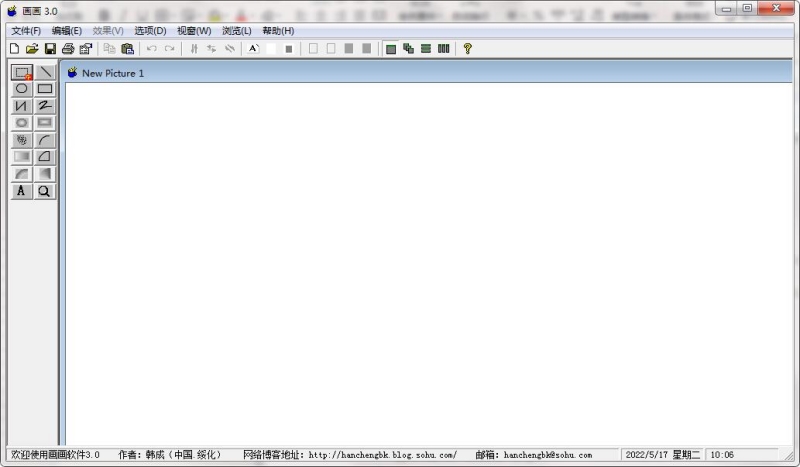Open a file with folder icon

tap(32, 48)
